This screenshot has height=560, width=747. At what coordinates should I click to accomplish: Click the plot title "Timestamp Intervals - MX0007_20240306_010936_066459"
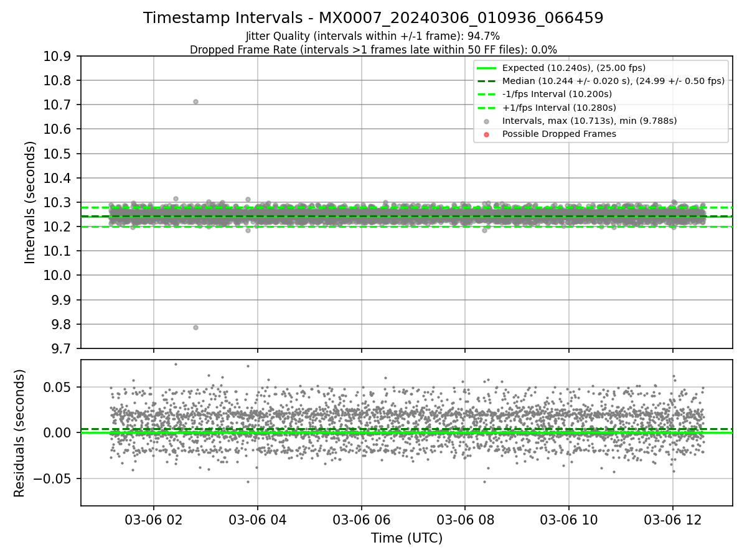point(374,18)
